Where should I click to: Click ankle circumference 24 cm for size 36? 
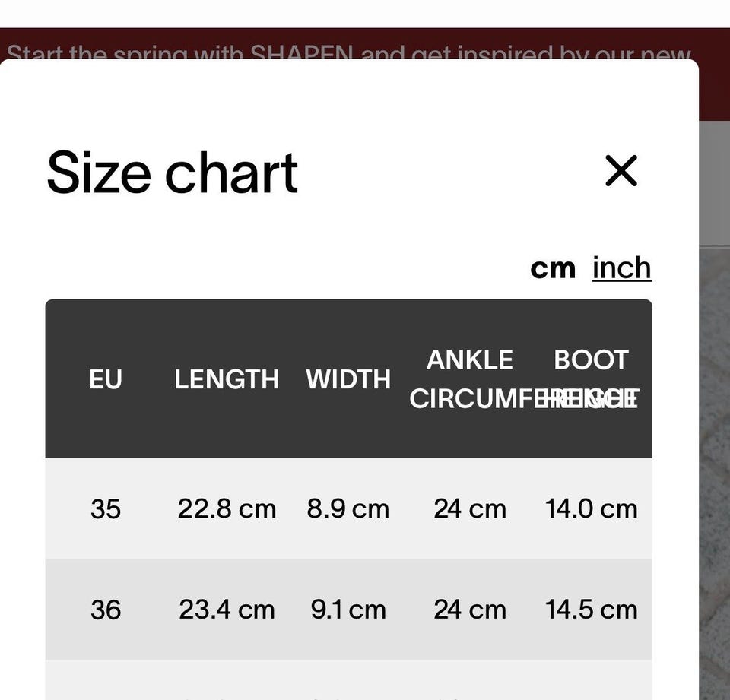click(470, 610)
